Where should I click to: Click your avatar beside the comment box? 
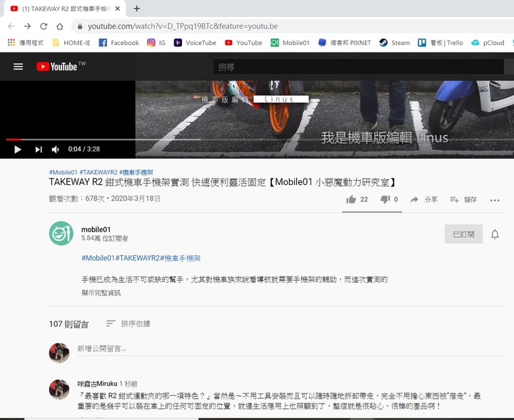point(59,353)
